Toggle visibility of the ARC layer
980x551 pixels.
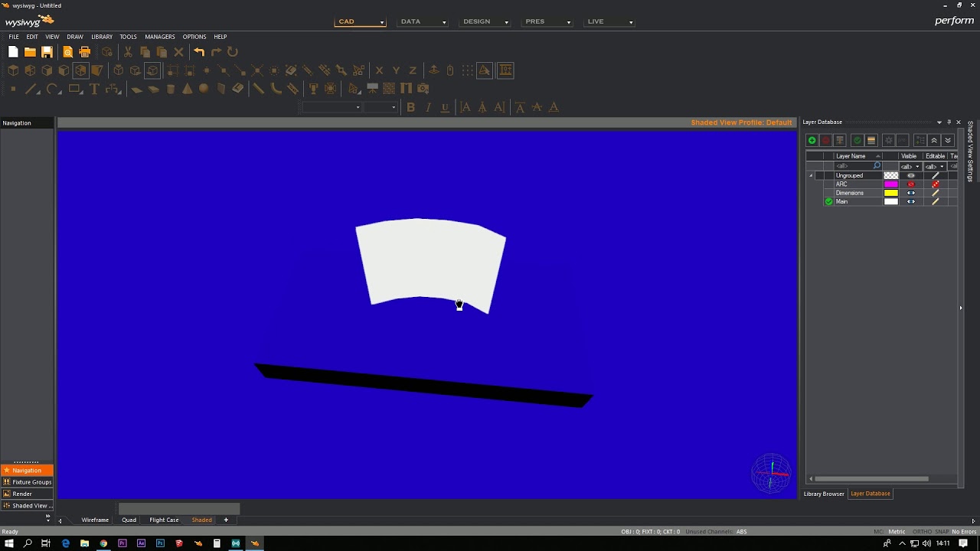pos(911,184)
